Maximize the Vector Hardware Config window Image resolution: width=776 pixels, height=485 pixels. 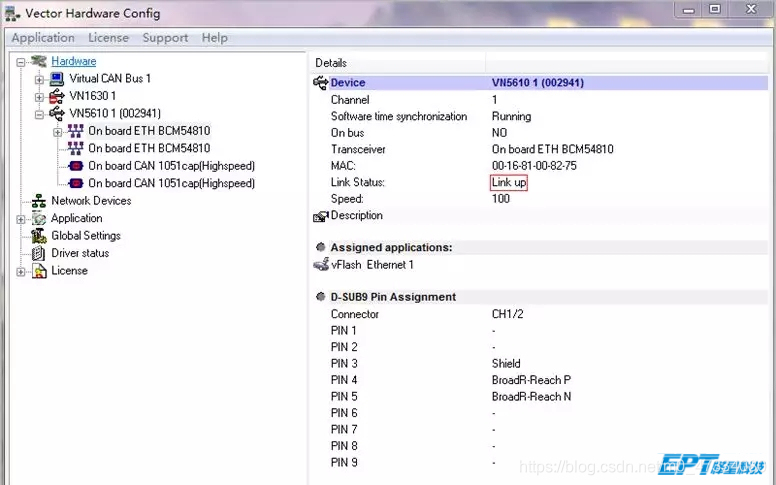point(715,9)
